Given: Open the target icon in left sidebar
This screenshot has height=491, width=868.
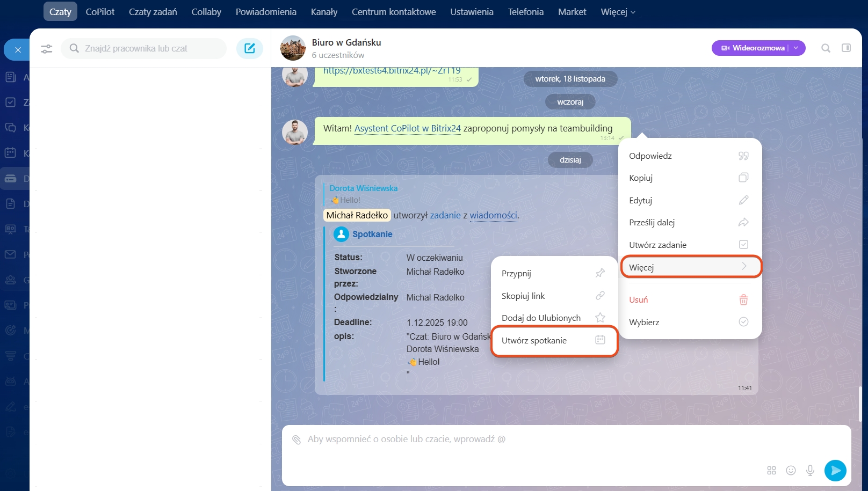Looking at the screenshot, I should click(x=10, y=331).
